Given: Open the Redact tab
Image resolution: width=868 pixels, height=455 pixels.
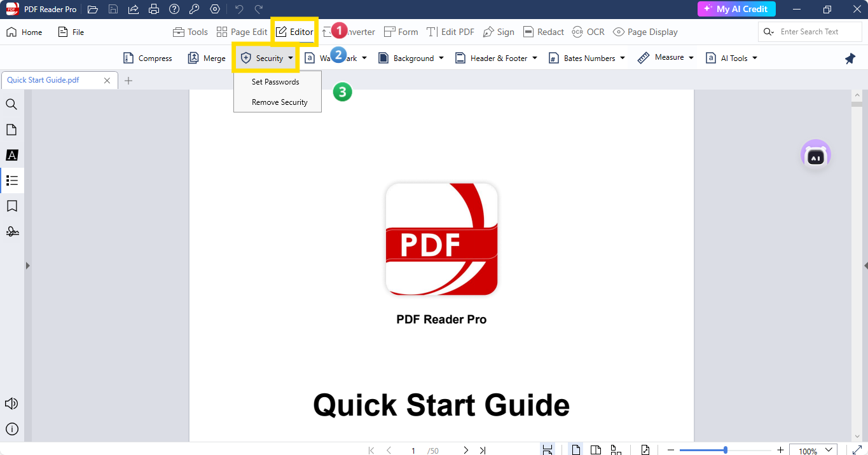Looking at the screenshot, I should [544, 32].
